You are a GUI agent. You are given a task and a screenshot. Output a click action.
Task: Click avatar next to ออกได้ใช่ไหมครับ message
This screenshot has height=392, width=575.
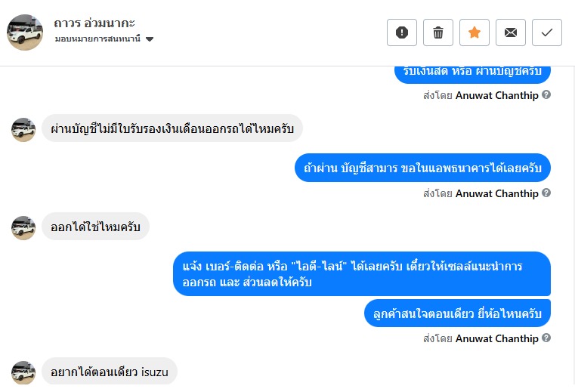pyautogui.click(x=23, y=227)
